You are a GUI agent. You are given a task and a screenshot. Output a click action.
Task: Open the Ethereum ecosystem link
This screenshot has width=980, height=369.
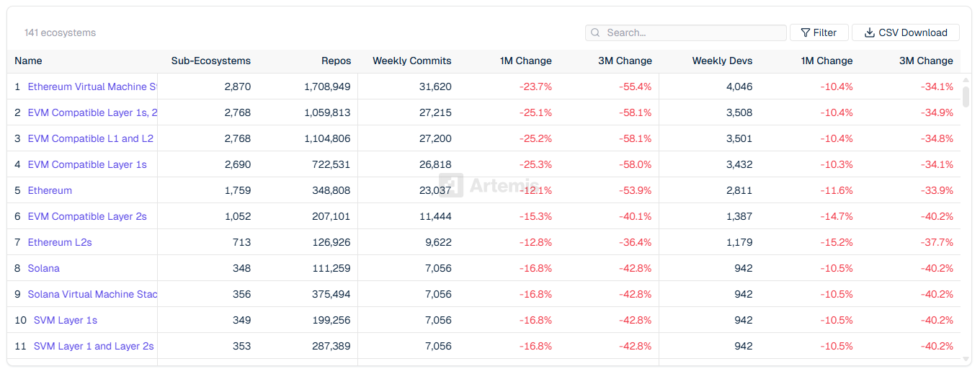[50, 190]
